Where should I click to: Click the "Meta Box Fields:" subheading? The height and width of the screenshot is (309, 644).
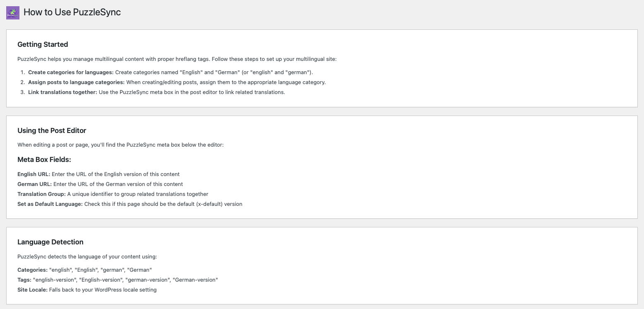click(x=44, y=159)
